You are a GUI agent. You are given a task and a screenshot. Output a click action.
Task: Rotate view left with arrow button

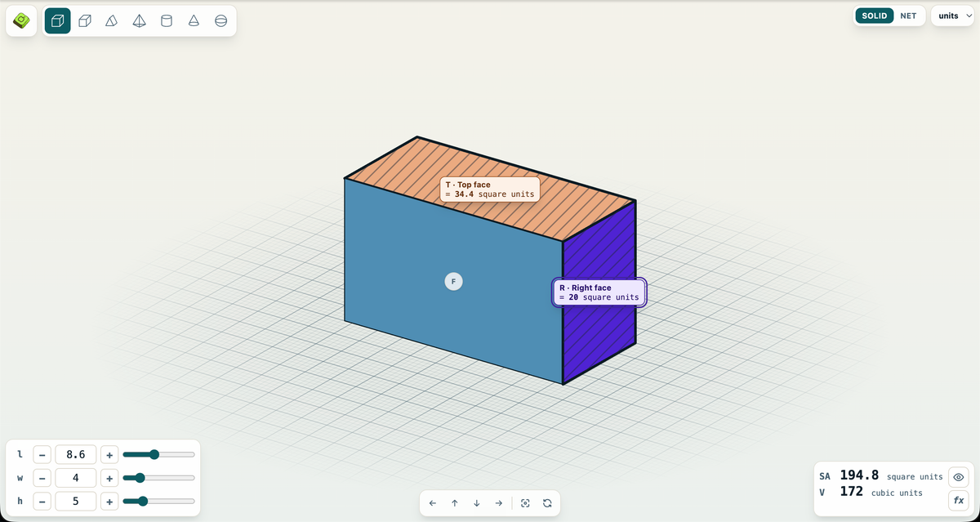coord(433,503)
